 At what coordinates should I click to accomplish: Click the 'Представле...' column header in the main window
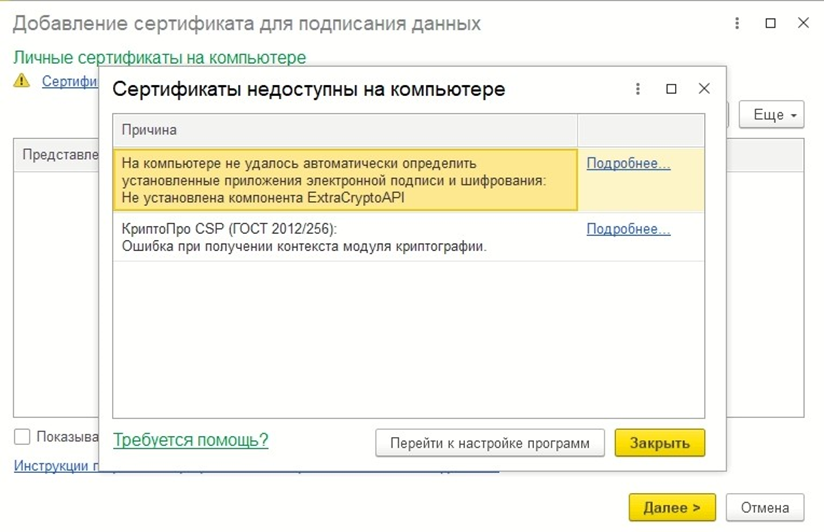(56, 155)
